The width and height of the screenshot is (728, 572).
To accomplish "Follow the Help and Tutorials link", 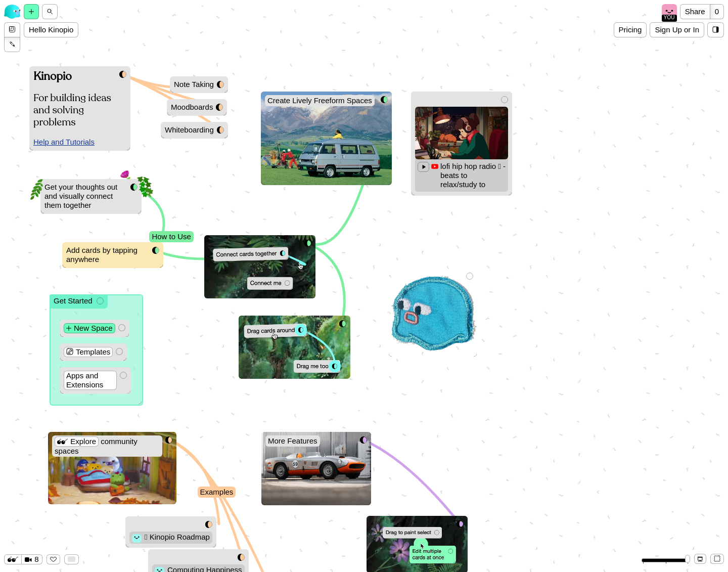I will [64, 142].
